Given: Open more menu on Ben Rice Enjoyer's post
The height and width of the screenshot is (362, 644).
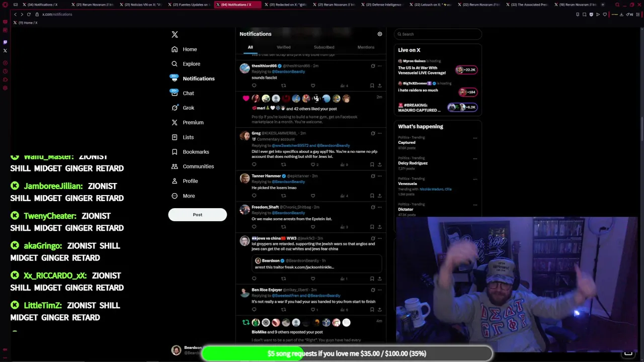Looking at the screenshot, I should pyautogui.click(x=379, y=290).
